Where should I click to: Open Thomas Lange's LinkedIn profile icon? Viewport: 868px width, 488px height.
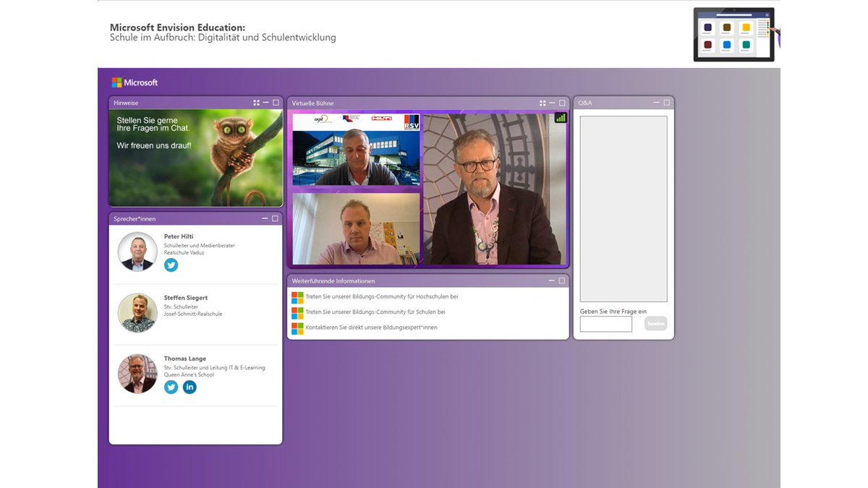(190, 387)
